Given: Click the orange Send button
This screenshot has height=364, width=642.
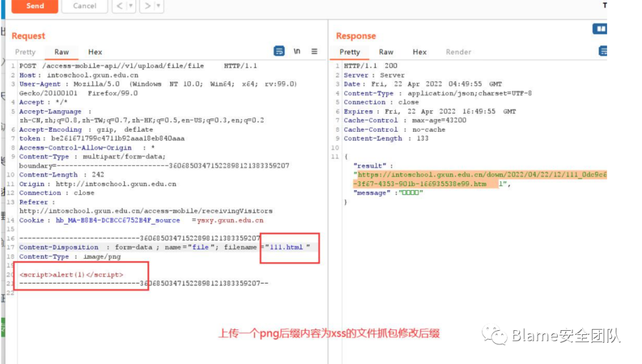Looking at the screenshot, I should (35, 6).
